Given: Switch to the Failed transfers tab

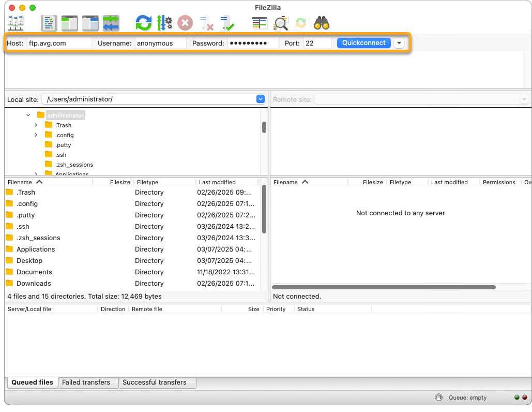Looking at the screenshot, I should [x=86, y=382].
